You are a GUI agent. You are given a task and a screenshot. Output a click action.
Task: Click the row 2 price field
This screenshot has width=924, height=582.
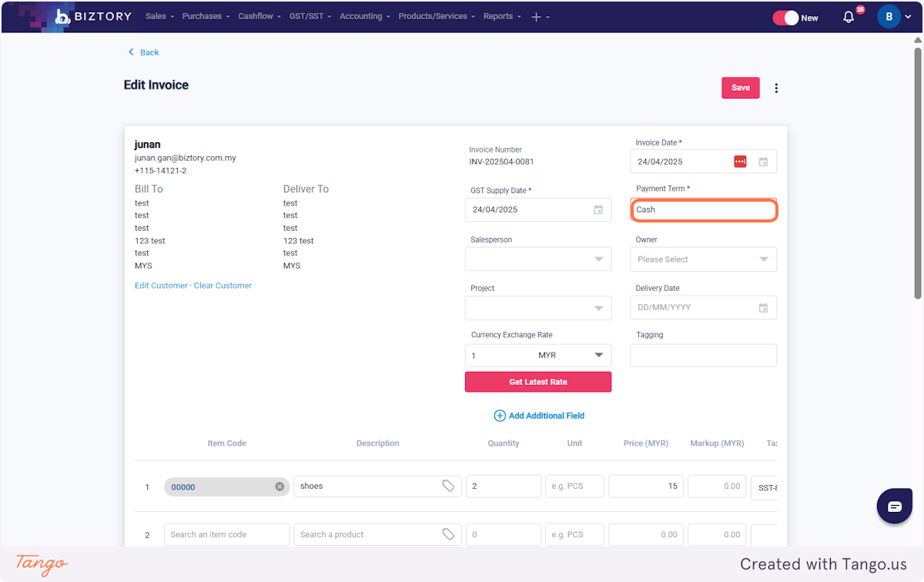(645, 534)
